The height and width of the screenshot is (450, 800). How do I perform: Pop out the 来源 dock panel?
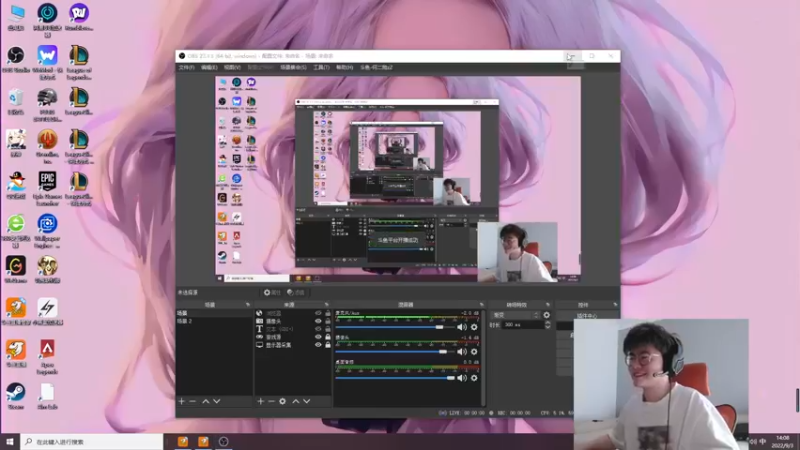tap(327, 305)
